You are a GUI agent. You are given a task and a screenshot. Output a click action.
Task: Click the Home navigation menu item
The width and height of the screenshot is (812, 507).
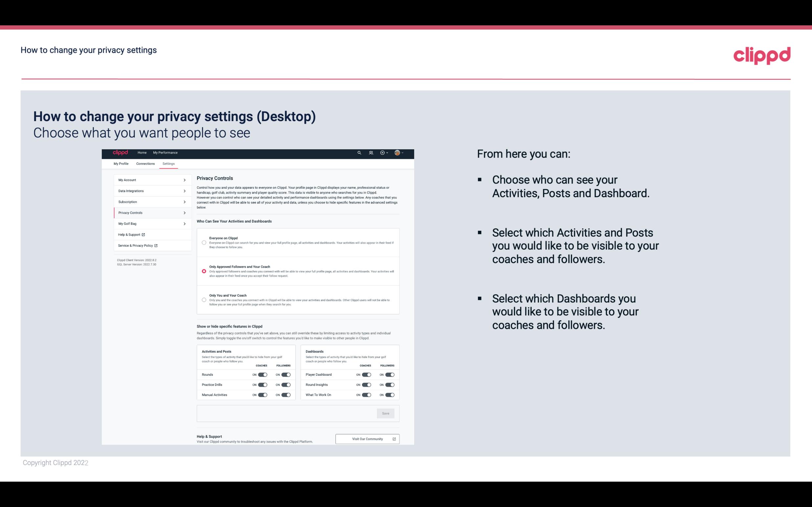(142, 153)
